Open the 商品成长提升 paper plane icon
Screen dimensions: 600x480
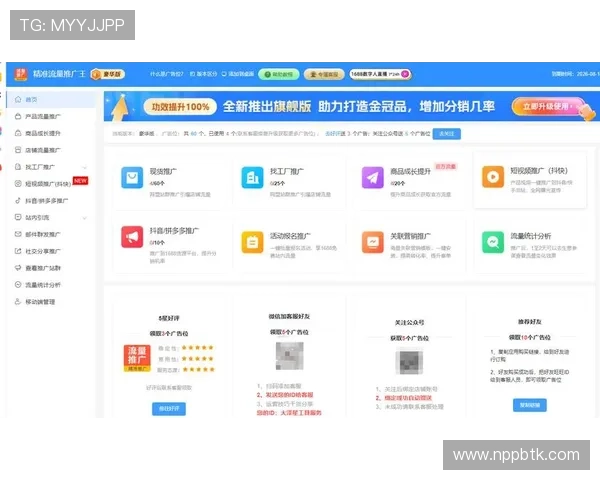click(373, 178)
